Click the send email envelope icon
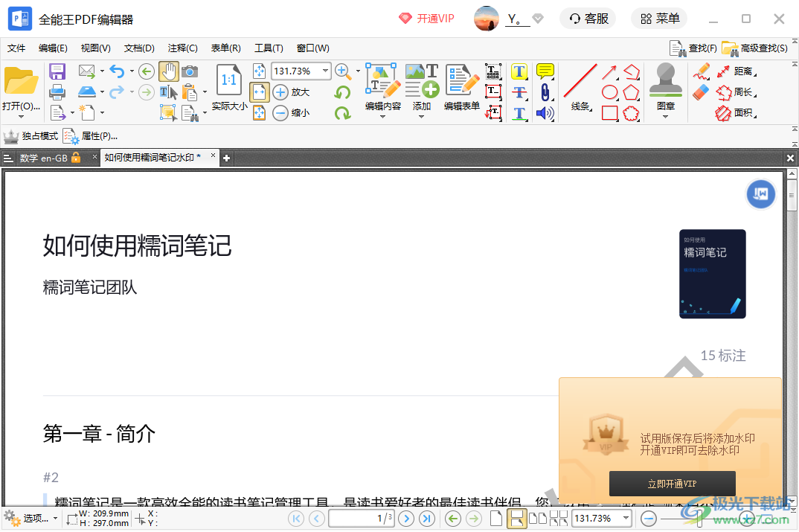 click(x=87, y=71)
